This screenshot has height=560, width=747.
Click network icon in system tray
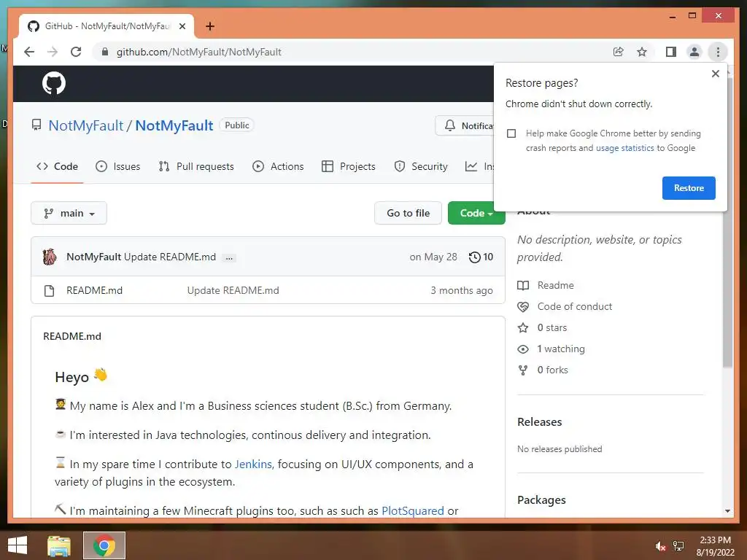tap(678, 546)
